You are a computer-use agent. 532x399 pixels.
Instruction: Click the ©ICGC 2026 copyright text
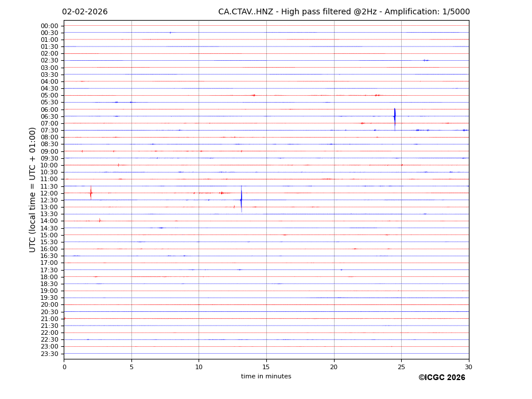tap(441, 378)
